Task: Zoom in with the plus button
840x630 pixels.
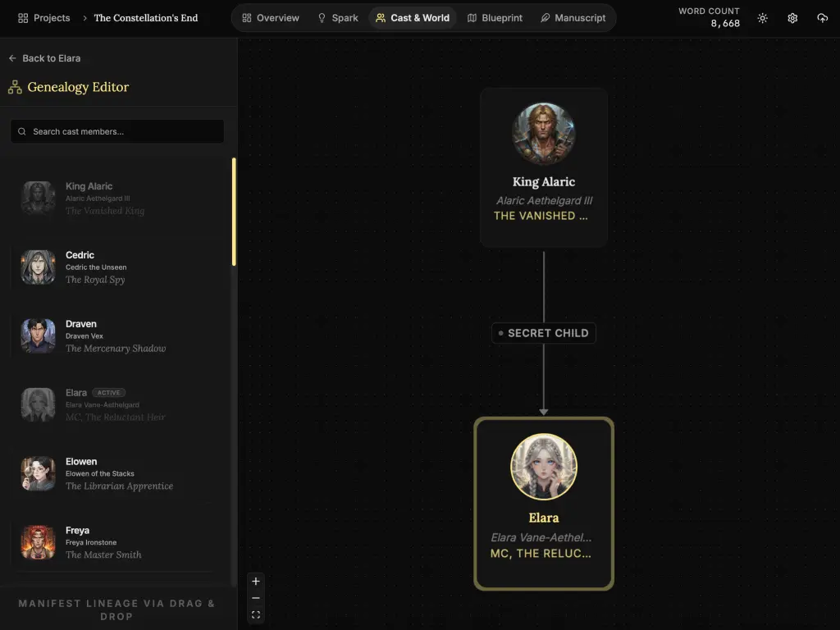Action: (256, 582)
